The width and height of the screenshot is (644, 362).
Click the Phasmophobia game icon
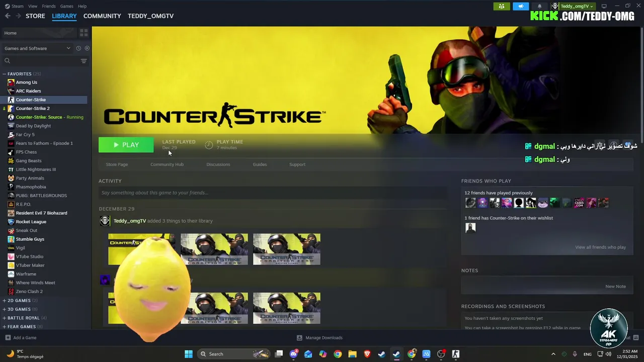tap(11, 187)
